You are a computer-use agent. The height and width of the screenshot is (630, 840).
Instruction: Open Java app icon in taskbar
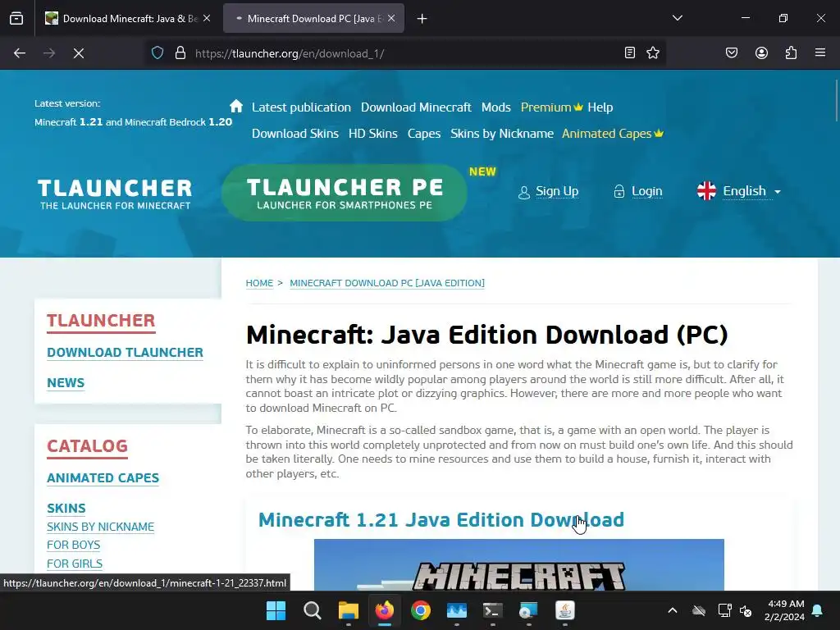click(x=564, y=610)
